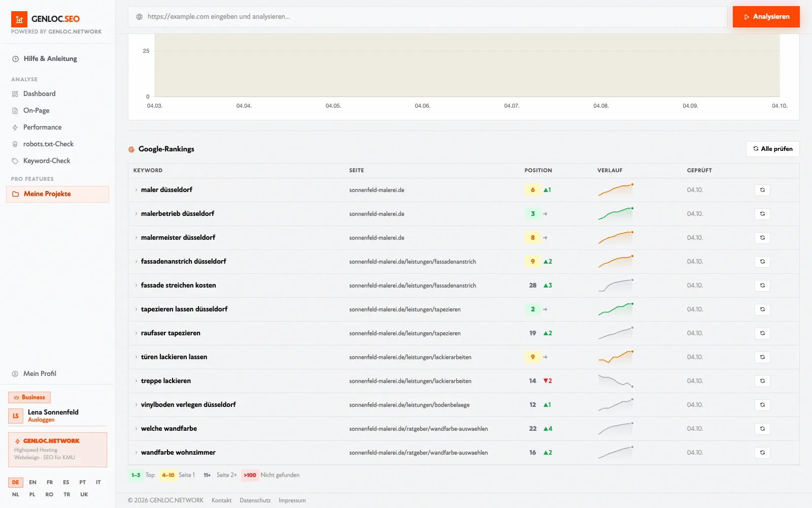Open robots.txt-Check
812x508 pixels.
(57, 144)
